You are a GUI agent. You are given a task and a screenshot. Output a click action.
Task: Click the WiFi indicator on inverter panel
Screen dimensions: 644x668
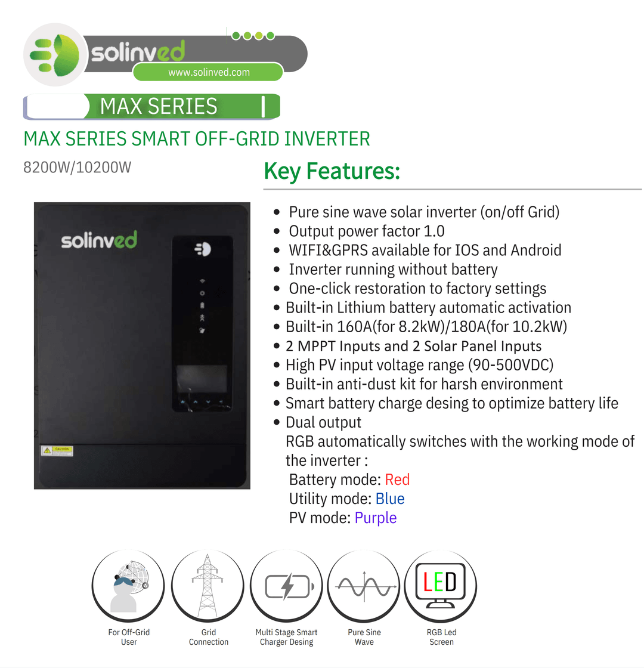pyautogui.click(x=202, y=281)
